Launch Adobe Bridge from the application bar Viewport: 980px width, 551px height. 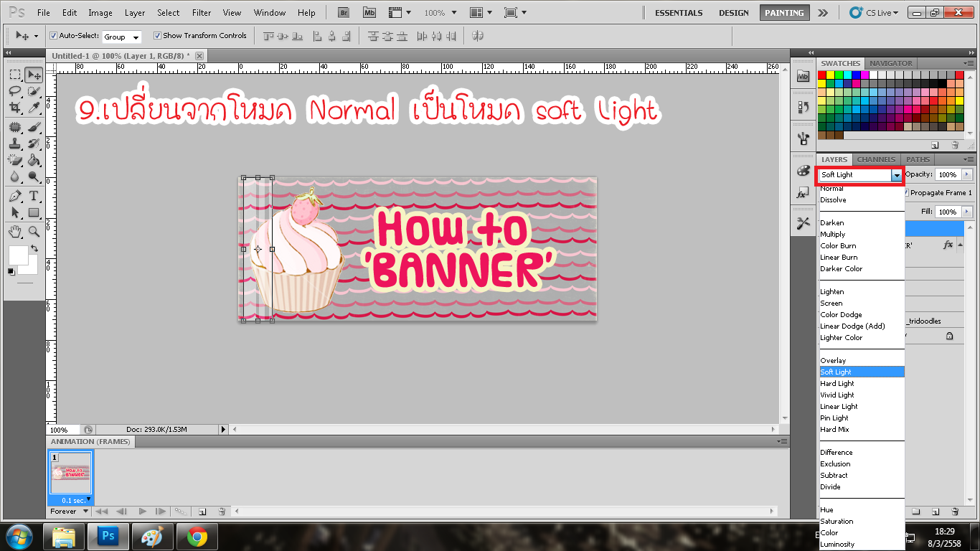click(344, 13)
